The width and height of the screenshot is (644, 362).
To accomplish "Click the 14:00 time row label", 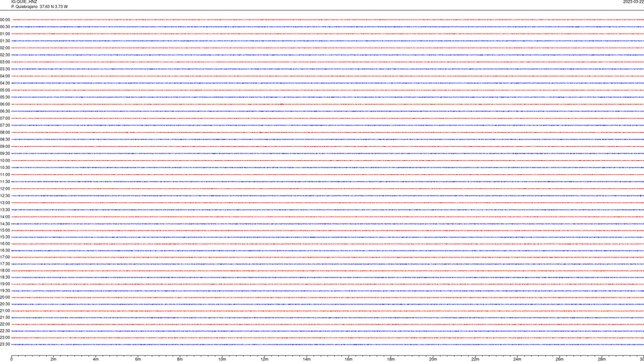I will (5, 217).
